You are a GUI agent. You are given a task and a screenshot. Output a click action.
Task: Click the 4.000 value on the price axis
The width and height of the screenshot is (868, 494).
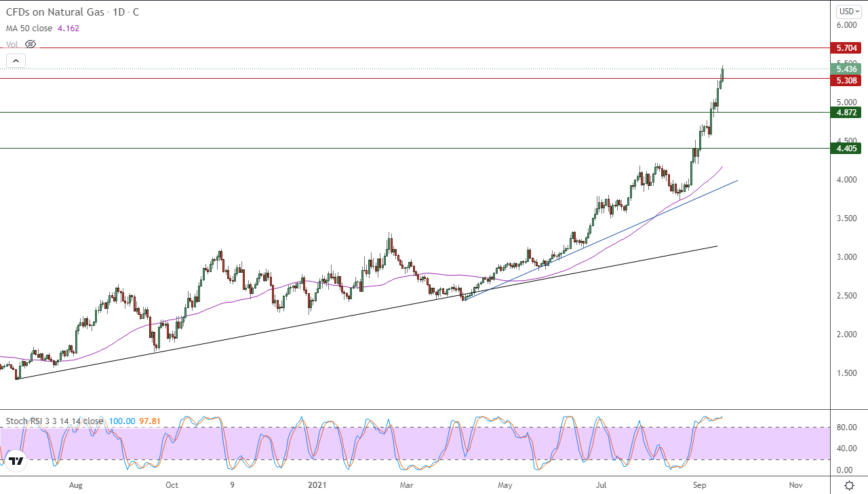tap(847, 180)
